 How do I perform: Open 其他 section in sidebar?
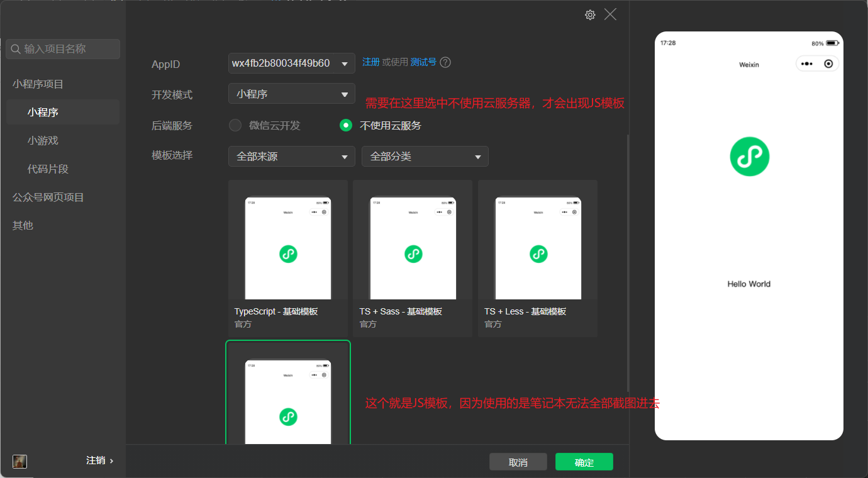coord(23,225)
